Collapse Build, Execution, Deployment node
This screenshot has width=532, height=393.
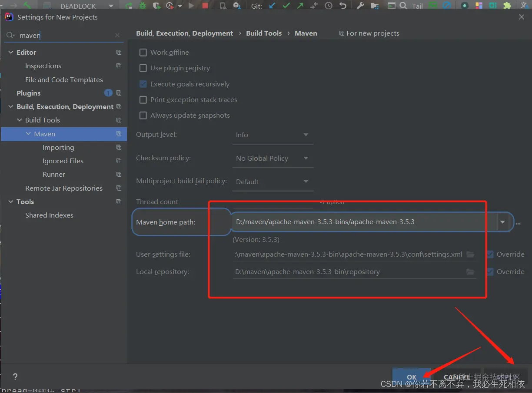click(11, 106)
